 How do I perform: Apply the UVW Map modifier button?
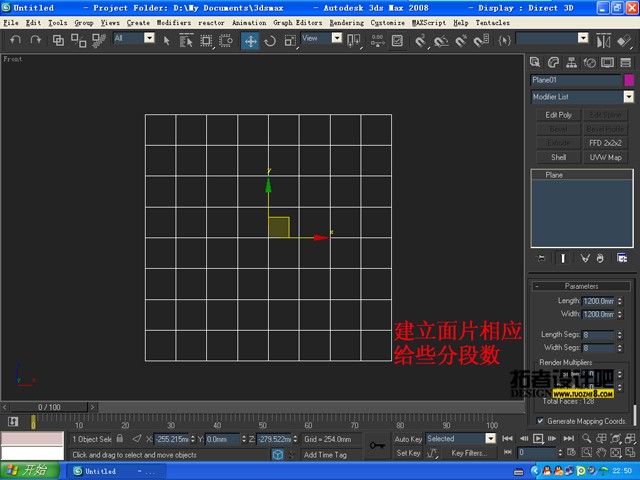tap(605, 157)
